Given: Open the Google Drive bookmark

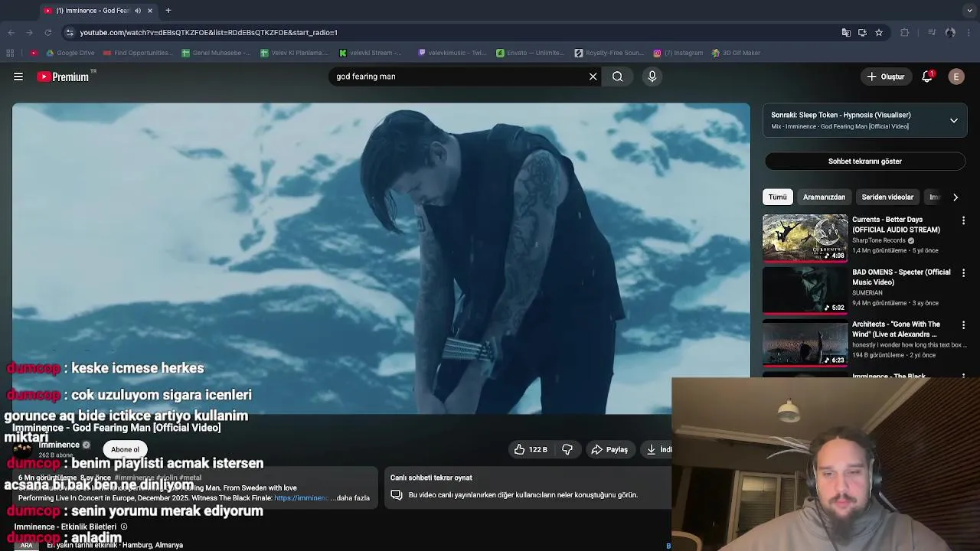Looking at the screenshot, I should click(70, 53).
